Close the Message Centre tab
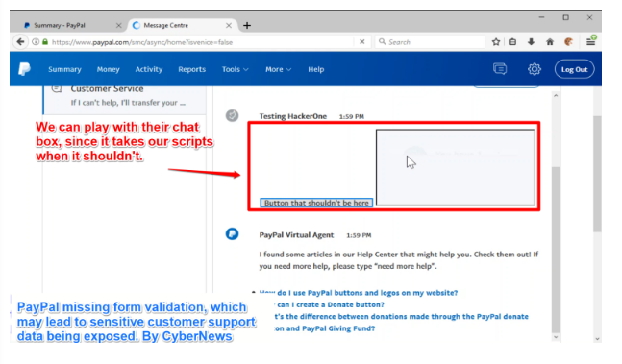The width and height of the screenshot is (622, 364). [x=229, y=25]
